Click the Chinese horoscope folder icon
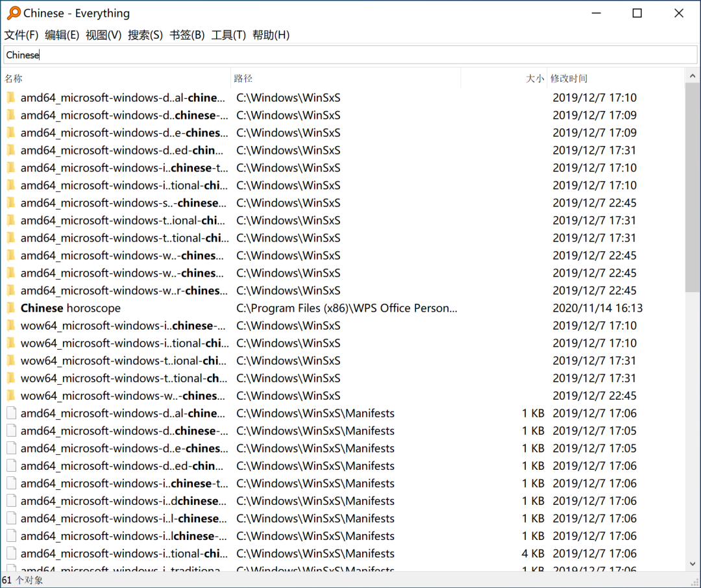Screen dimensions: 701x588 [11, 308]
